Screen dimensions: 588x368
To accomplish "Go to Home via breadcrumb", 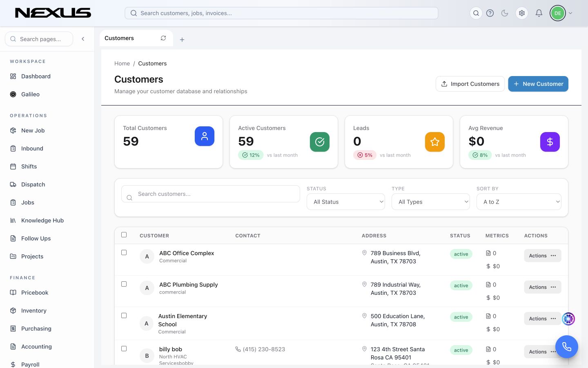I will click(x=122, y=63).
